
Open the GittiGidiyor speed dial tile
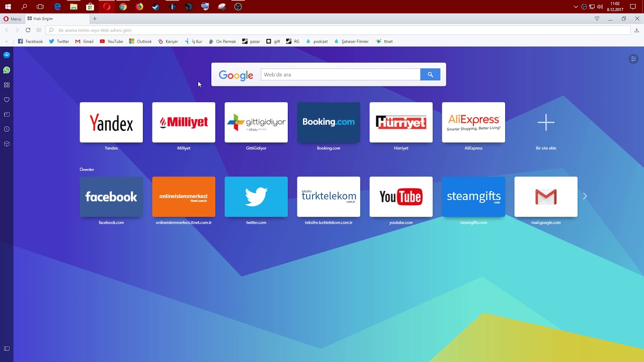256,122
